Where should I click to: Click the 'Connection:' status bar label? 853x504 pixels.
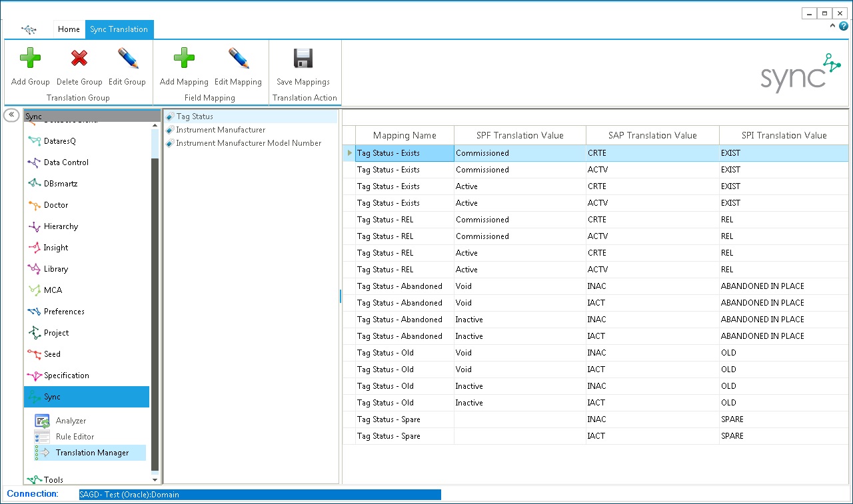(x=33, y=494)
